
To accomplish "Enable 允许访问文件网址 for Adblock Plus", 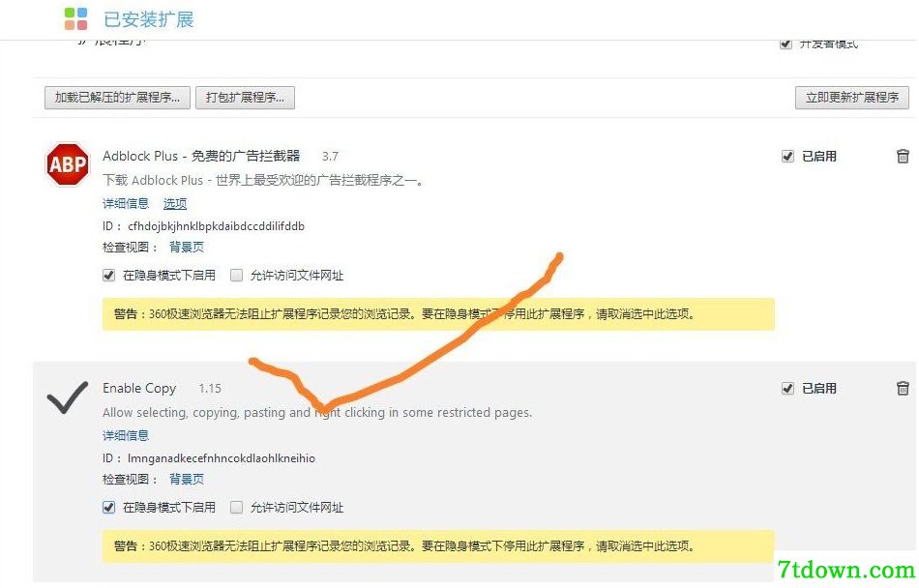I will coord(236,276).
